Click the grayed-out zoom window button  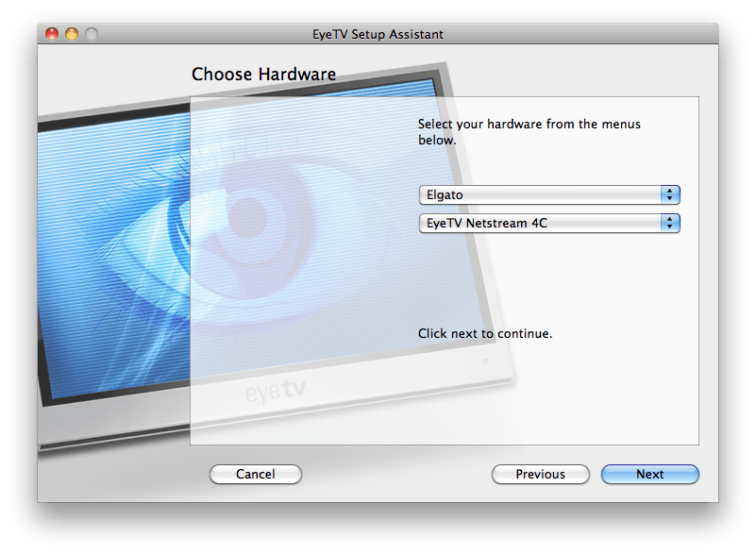point(92,34)
